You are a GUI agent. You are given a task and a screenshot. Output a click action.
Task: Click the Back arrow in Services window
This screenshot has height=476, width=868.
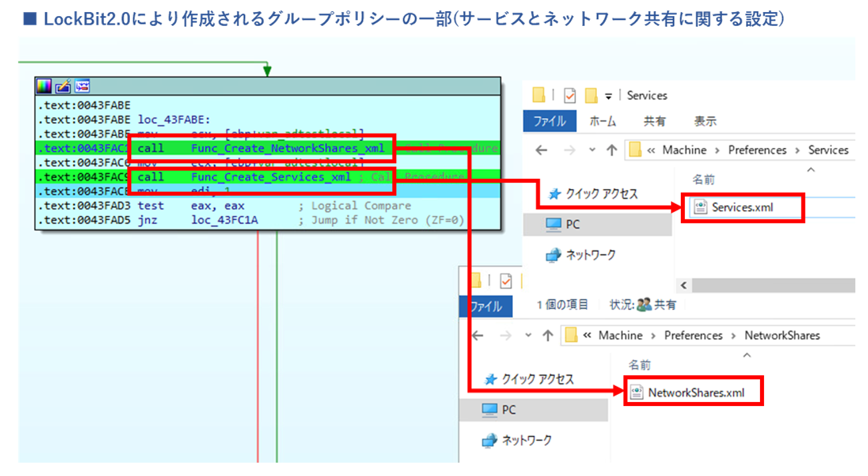[x=542, y=150]
